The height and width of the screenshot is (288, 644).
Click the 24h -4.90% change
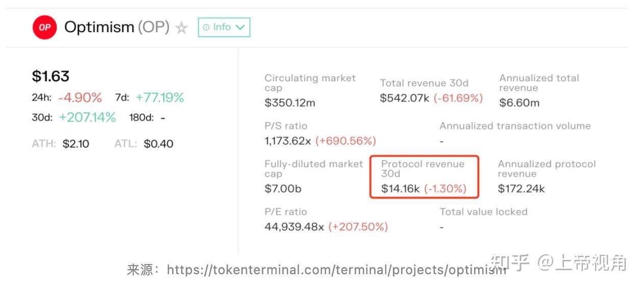pos(80,98)
